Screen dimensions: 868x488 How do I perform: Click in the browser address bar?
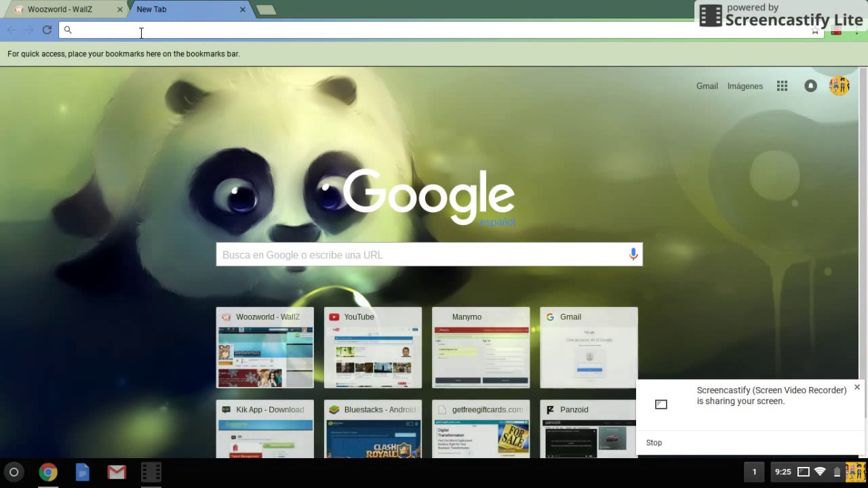click(x=441, y=30)
